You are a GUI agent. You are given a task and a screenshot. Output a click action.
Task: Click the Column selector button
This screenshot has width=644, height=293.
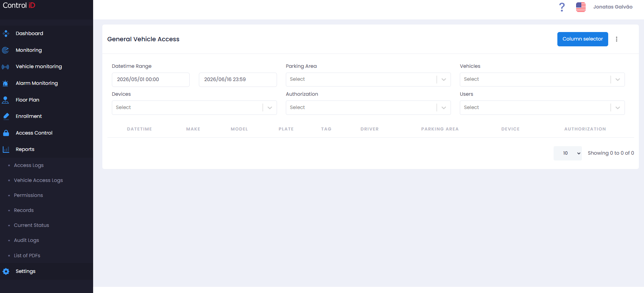pos(583,39)
